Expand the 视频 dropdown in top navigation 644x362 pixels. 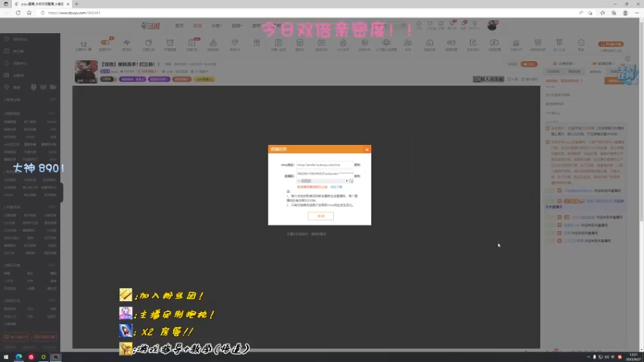coord(237,26)
